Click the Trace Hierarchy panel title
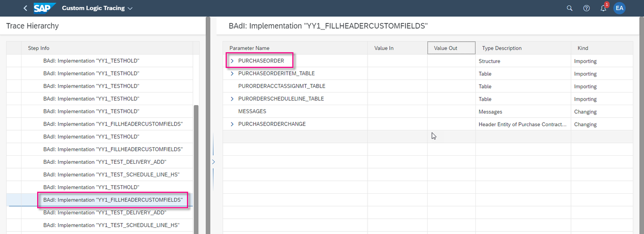Viewport: 644px width, 234px height. click(x=32, y=26)
